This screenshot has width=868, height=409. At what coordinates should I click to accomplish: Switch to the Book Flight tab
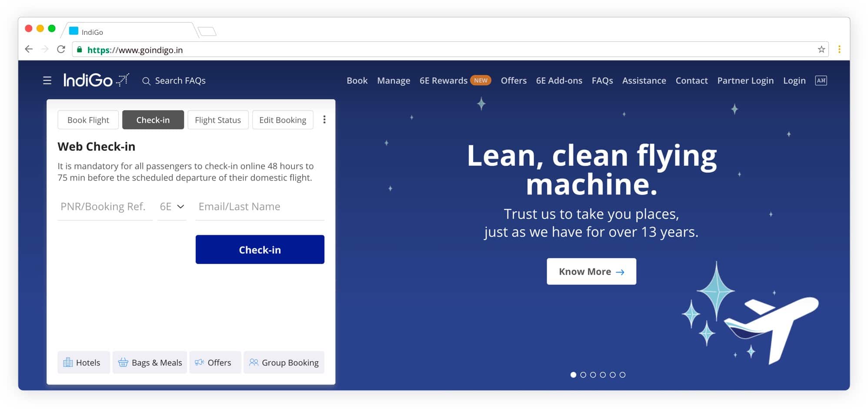tap(88, 120)
